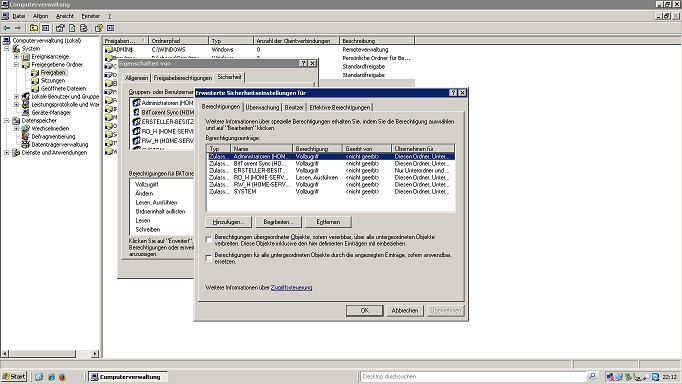The height and width of the screenshot is (384, 682).
Task: Select Sitzungen in the tree
Action: [x=53, y=80]
